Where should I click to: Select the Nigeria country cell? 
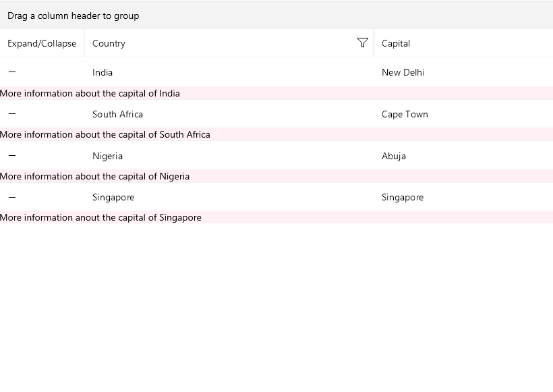point(107,156)
